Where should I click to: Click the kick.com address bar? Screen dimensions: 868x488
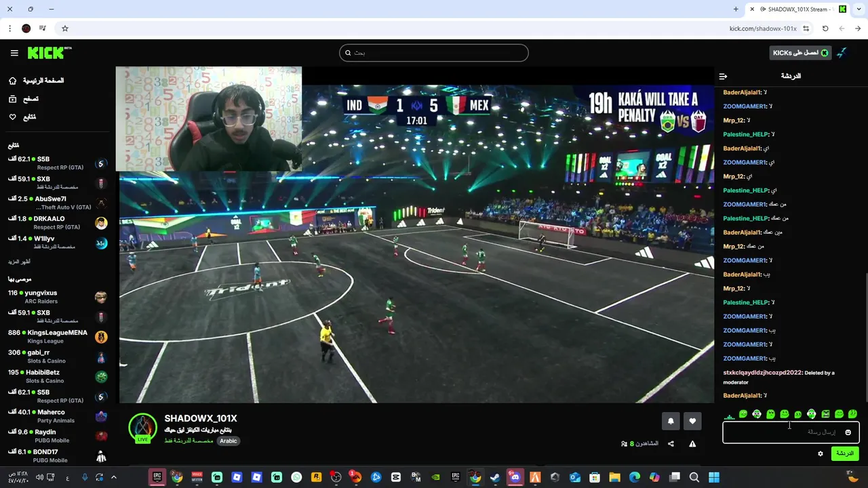(762, 28)
